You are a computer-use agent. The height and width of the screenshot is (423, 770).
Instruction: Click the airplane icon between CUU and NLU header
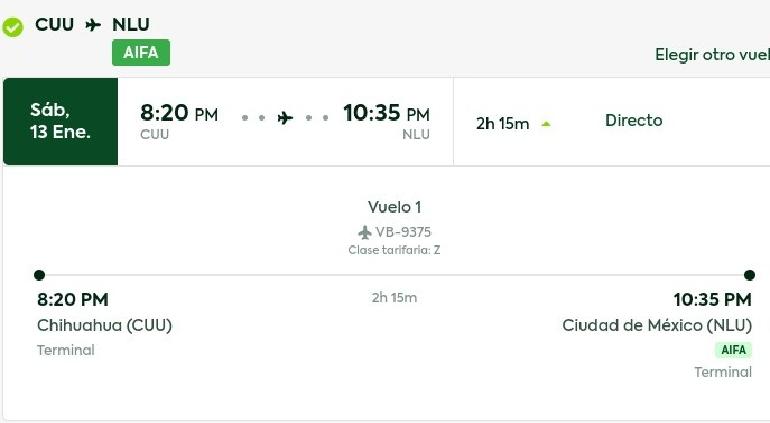pos(93,25)
